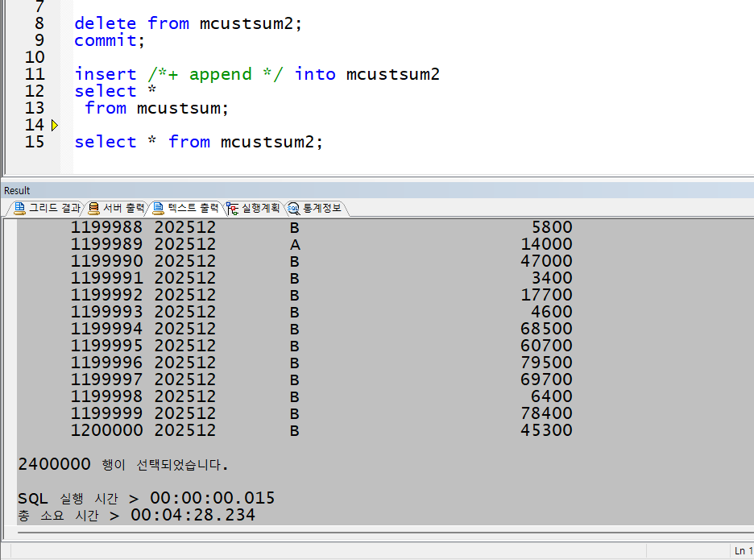The image size is (754, 560).
Task: Click the server output tab icon
Action: (93, 209)
